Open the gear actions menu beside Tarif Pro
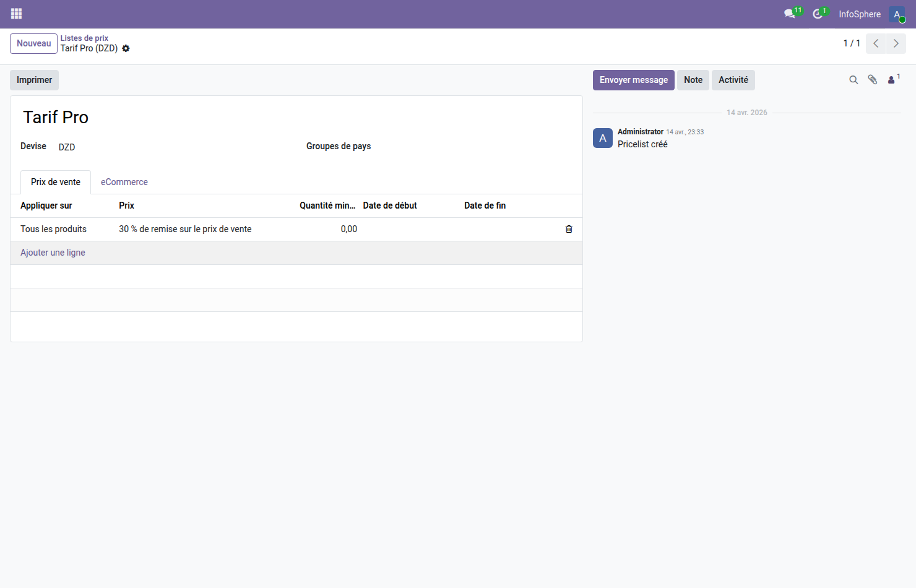Screen dimensions: 916x588 pyautogui.click(x=126, y=48)
